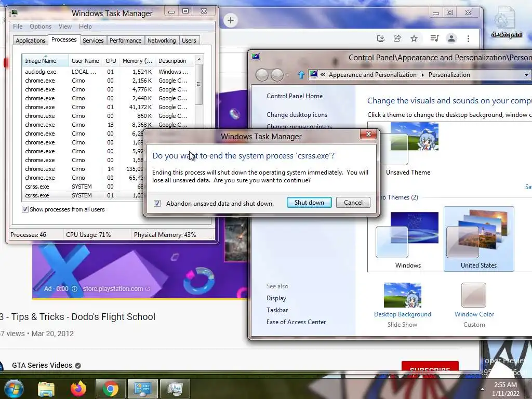Switch to the Services tab
This screenshot has height=399, width=532.
93,41
